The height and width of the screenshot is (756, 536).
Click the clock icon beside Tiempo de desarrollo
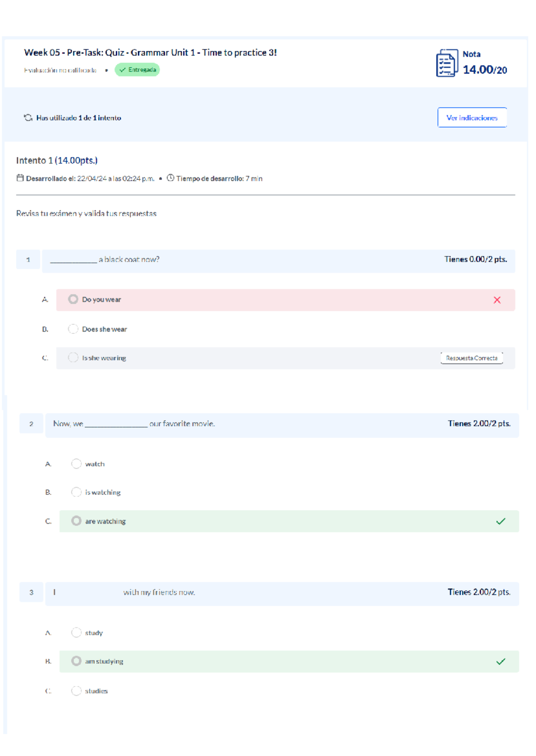pos(170,178)
